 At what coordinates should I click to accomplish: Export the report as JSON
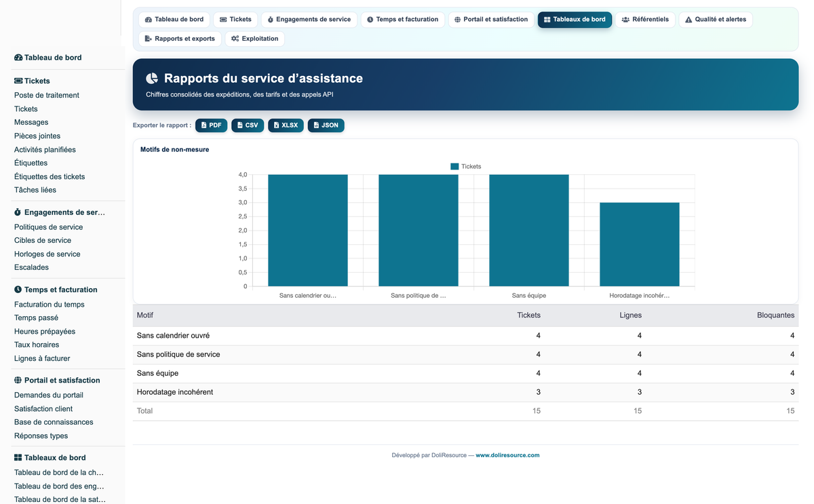pos(326,125)
